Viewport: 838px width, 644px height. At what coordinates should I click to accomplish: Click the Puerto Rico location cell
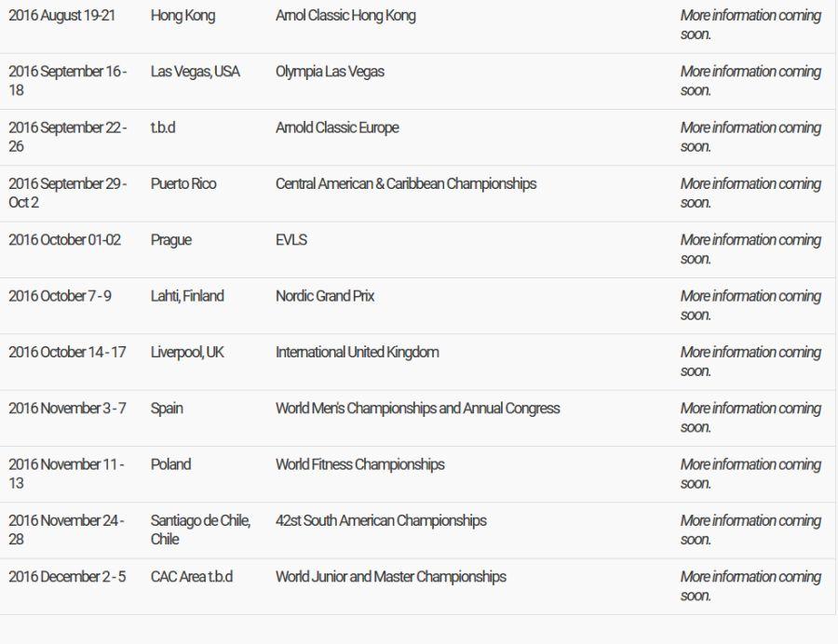click(183, 183)
